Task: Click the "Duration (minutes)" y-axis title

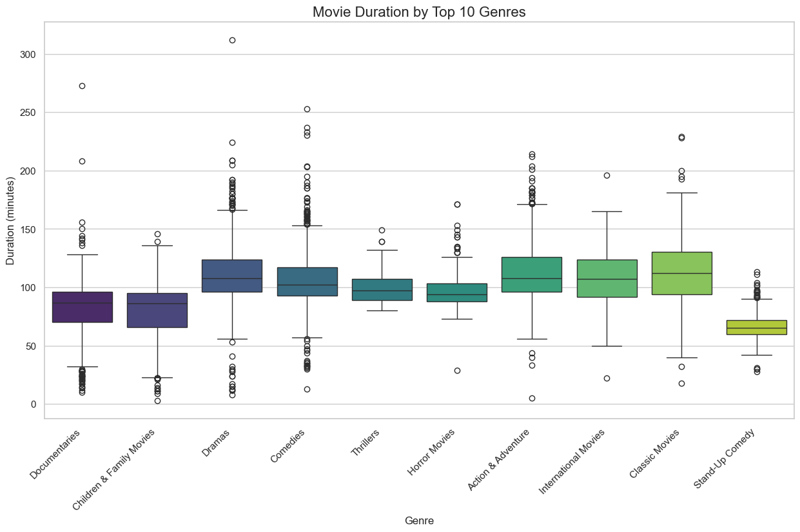Action: point(10,220)
